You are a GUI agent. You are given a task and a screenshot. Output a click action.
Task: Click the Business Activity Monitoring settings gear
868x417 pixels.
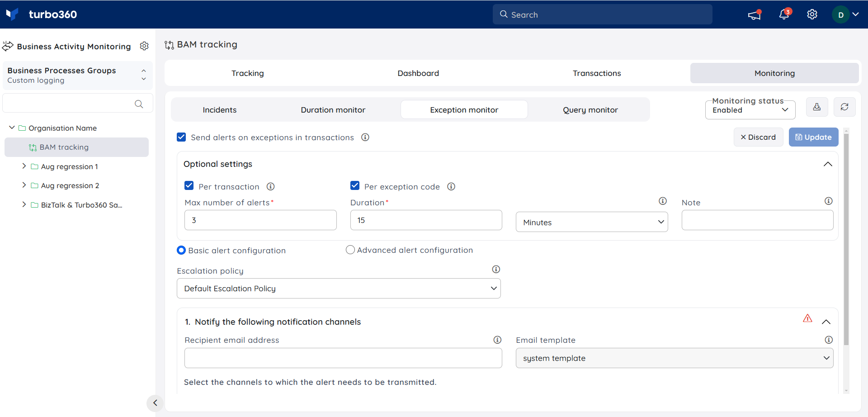[x=144, y=46]
